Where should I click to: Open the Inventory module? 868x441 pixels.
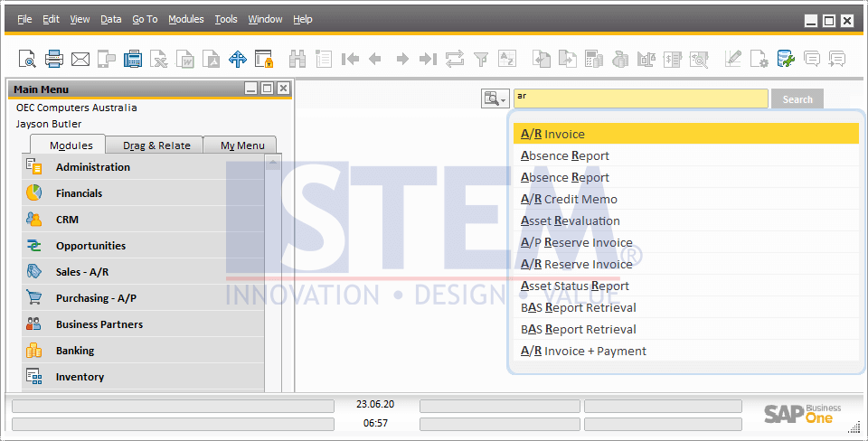click(x=143, y=377)
